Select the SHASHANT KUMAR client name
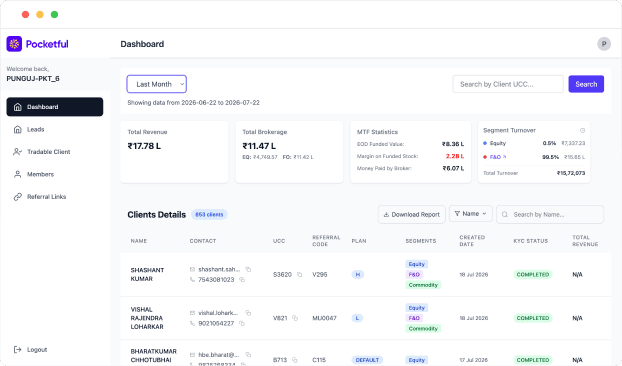The height and width of the screenshot is (366, 622). [147, 274]
